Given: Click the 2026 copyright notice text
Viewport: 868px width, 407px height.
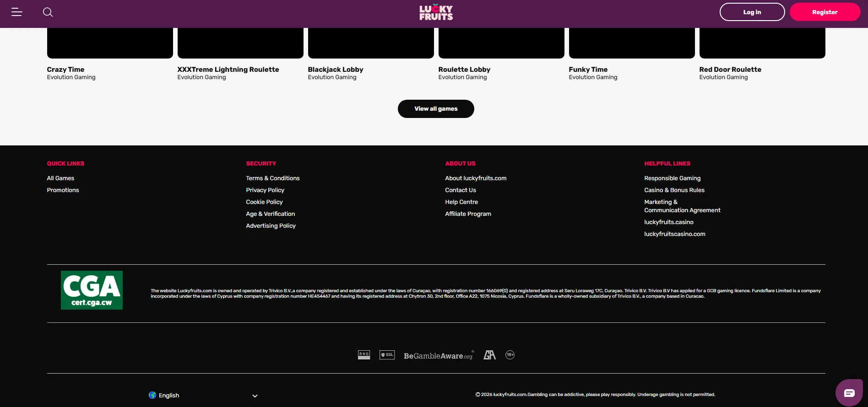Looking at the screenshot, I should point(595,395).
